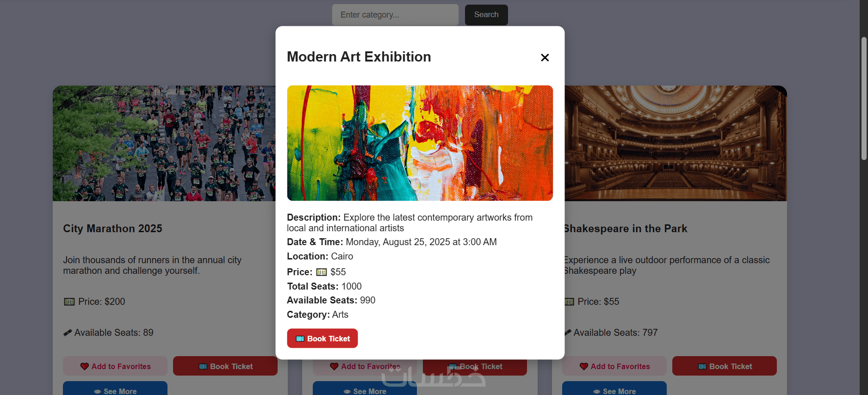868x395 pixels.
Task: Click ticket icon on Shakespeare Book Ticket
Action: coord(702,366)
